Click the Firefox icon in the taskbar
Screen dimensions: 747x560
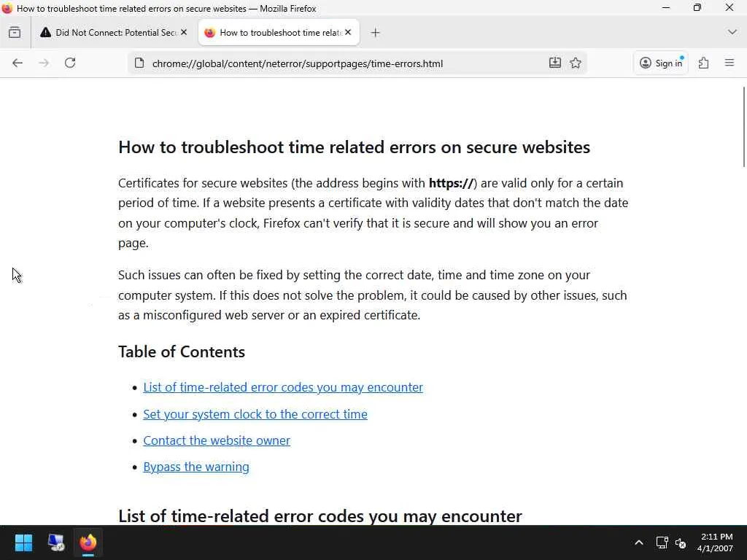tap(88, 542)
